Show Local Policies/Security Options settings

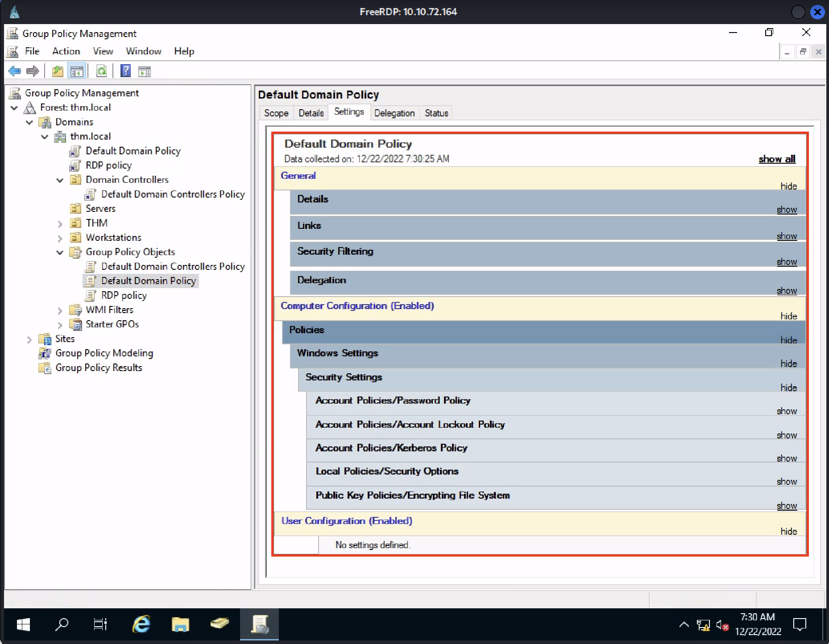tap(787, 482)
